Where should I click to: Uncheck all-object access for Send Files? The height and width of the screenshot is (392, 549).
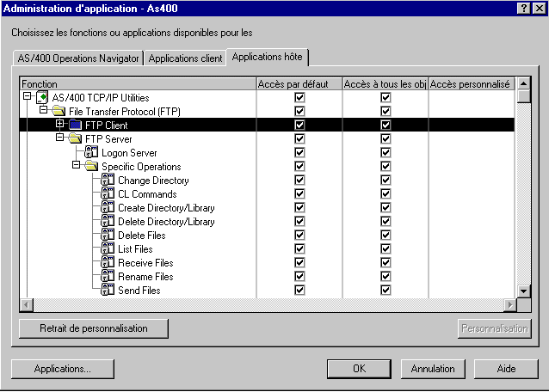pos(386,290)
